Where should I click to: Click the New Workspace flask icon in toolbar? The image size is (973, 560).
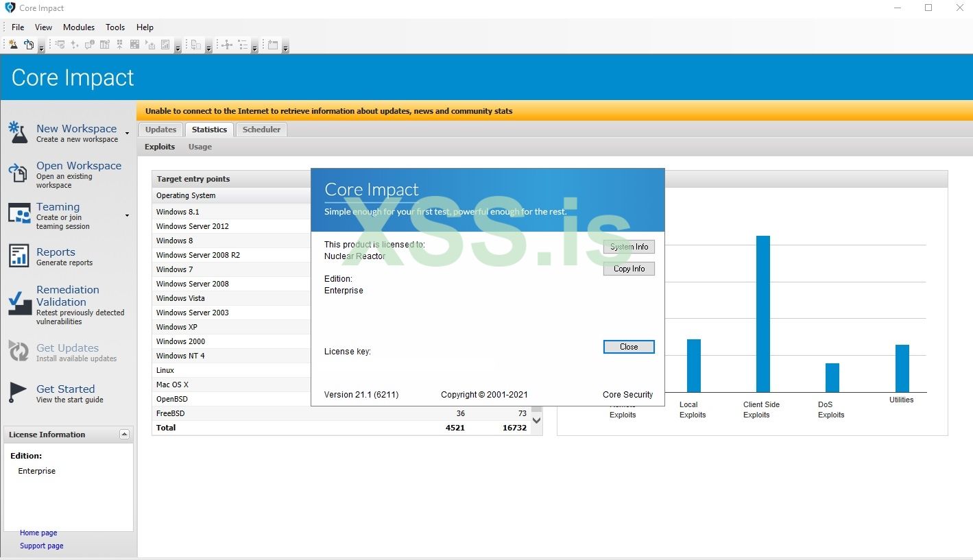[x=13, y=45]
